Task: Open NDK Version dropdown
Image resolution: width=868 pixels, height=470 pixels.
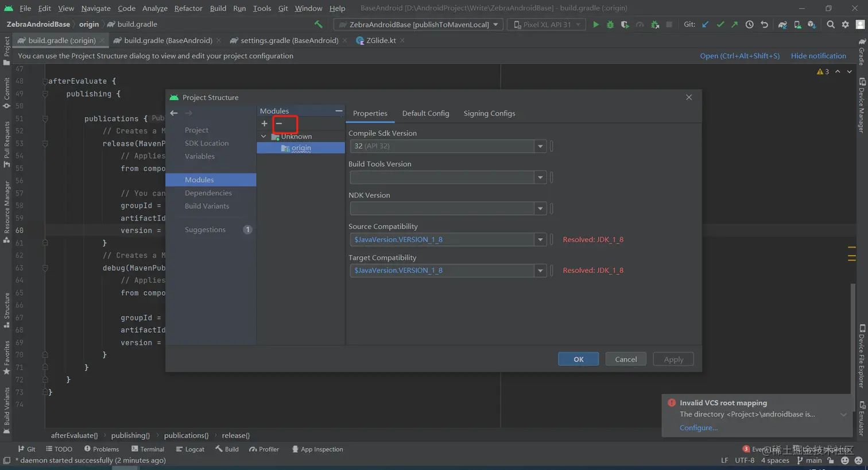Action: [x=540, y=209]
